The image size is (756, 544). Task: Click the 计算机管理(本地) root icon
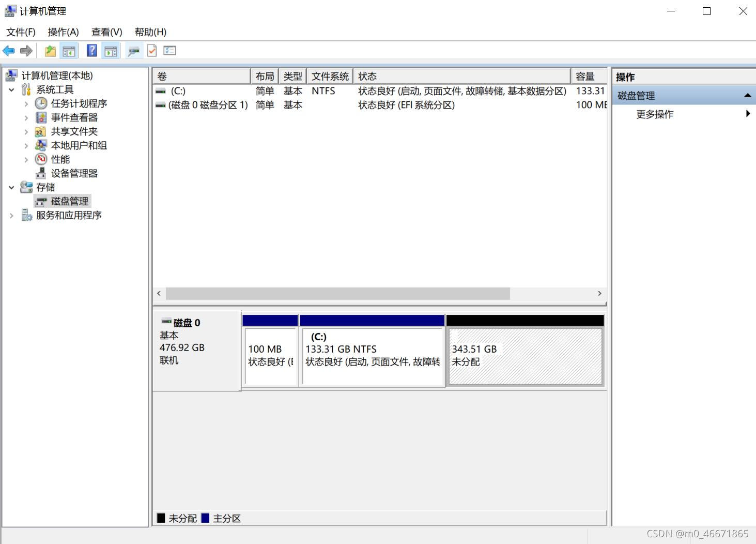[x=11, y=75]
